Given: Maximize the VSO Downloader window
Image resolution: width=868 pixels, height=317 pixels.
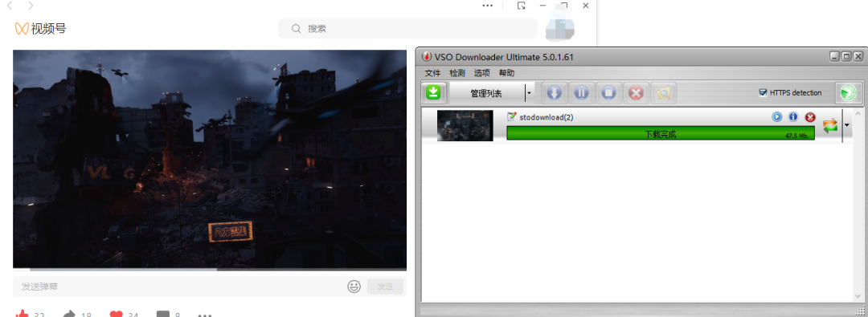Looking at the screenshot, I should (845, 56).
